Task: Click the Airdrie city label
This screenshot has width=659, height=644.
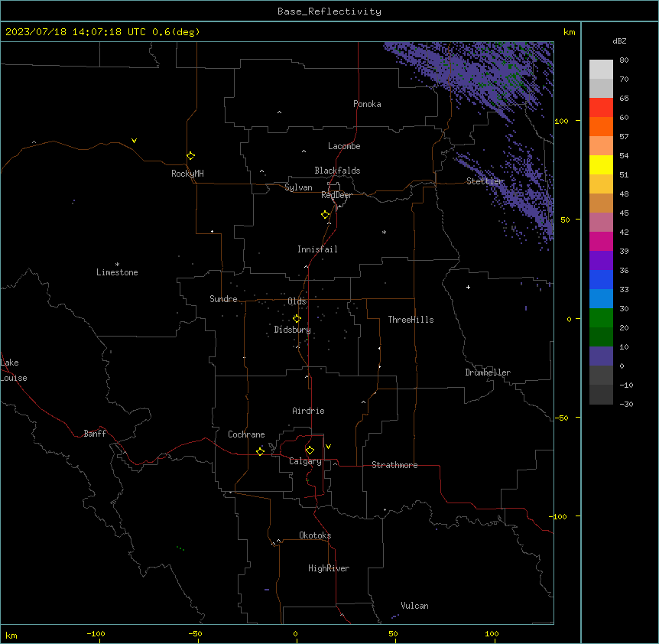Action: tap(309, 411)
